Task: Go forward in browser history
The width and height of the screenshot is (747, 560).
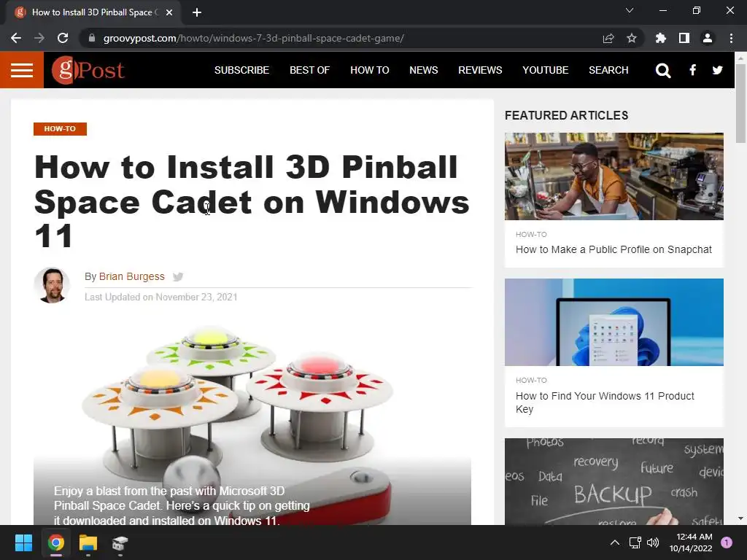Action: click(x=39, y=38)
